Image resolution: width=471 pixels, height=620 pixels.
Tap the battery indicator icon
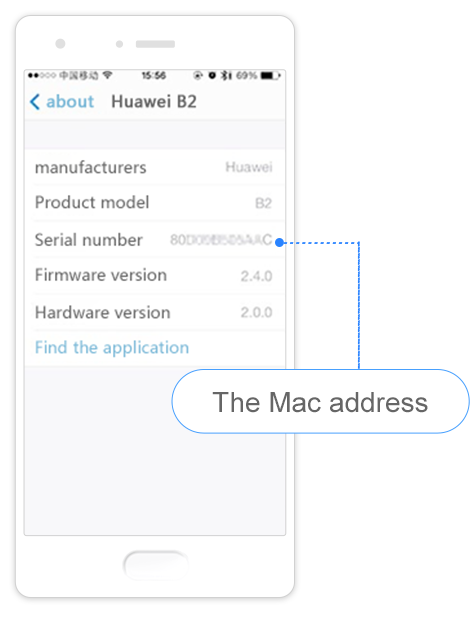point(270,75)
